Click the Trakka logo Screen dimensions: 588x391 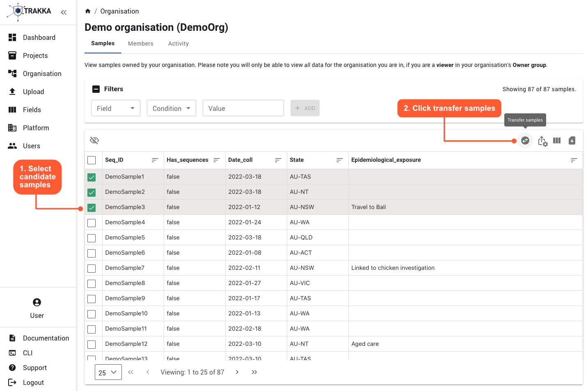pyautogui.click(x=29, y=11)
